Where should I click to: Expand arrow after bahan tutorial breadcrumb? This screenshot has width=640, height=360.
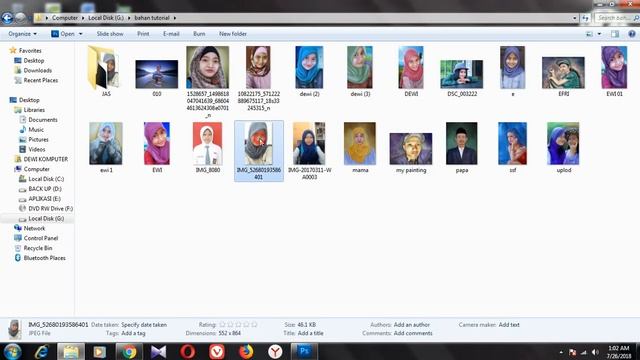pyautogui.click(x=175, y=18)
